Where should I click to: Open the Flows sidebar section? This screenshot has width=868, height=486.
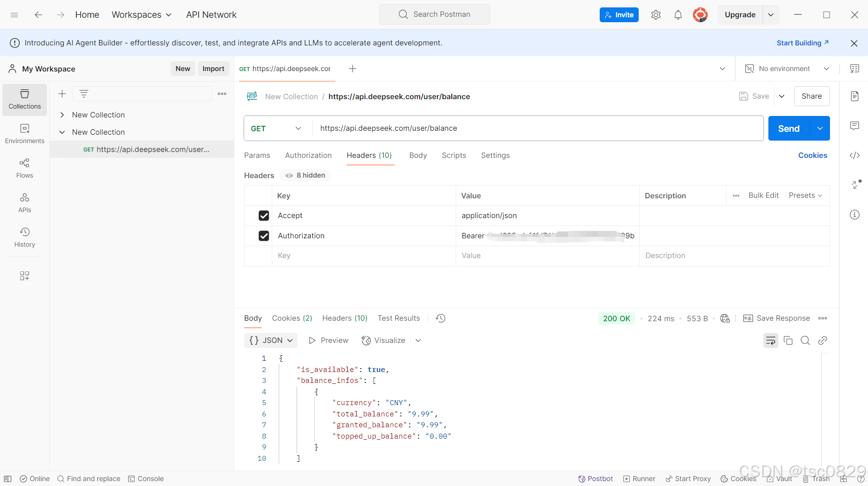pyautogui.click(x=25, y=169)
